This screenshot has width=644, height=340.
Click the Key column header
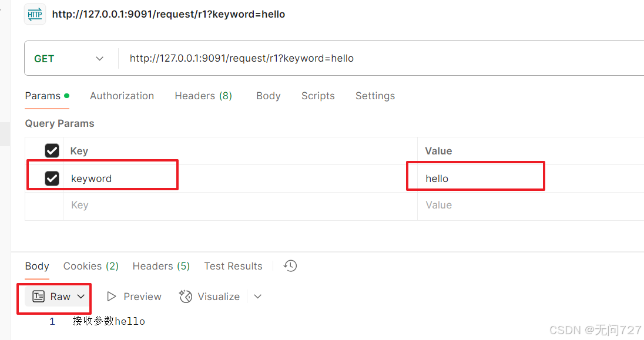point(79,151)
